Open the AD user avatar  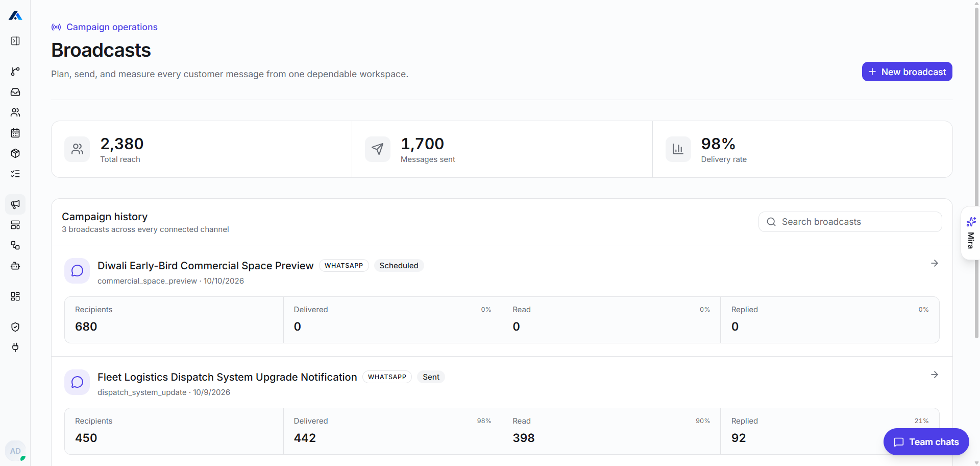15,451
